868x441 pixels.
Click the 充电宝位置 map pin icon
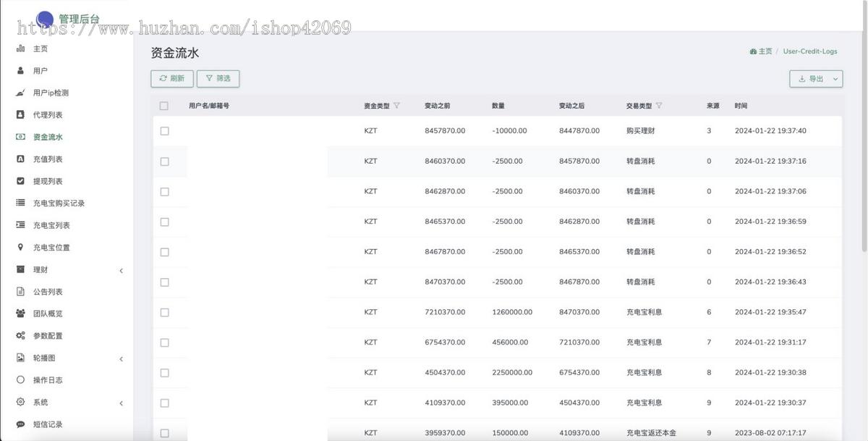tap(20, 248)
